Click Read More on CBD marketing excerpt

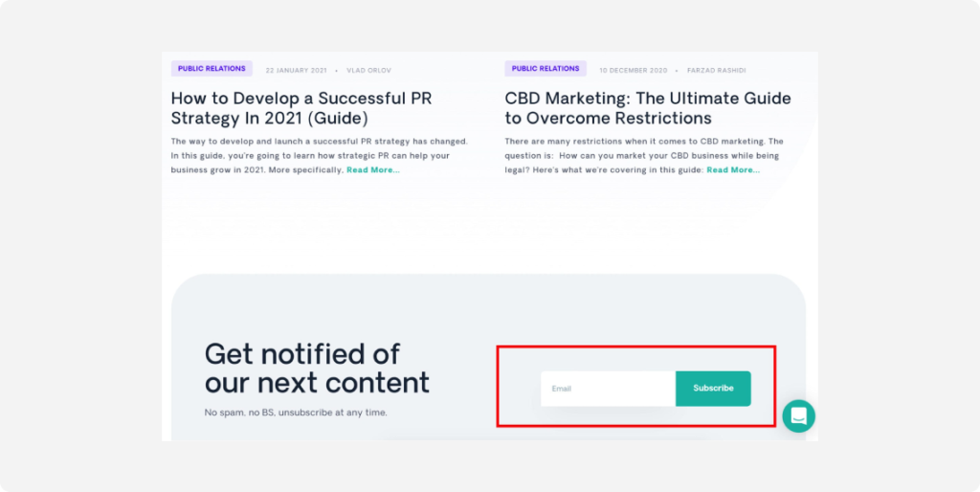pos(733,170)
